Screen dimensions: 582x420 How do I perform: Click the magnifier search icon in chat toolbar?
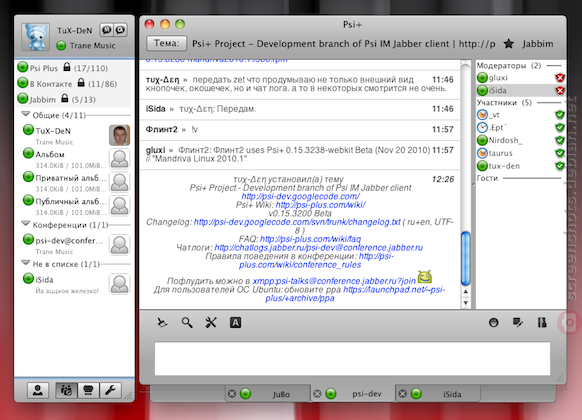(187, 322)
